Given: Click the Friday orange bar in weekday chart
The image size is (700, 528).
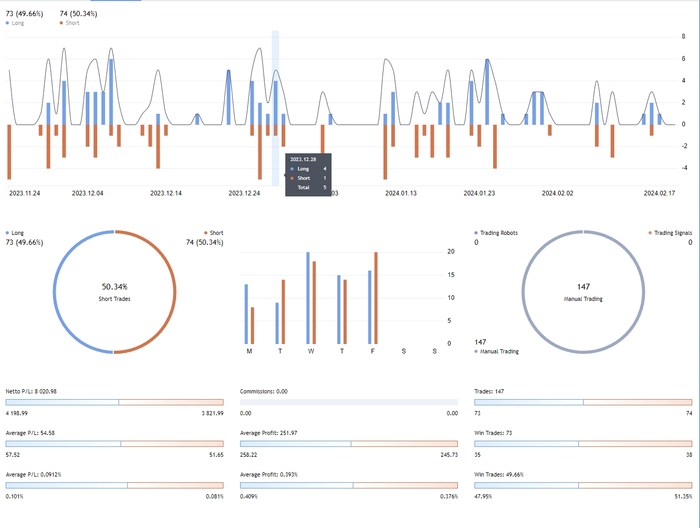Looking at the screenshot, I should [376, 298].
